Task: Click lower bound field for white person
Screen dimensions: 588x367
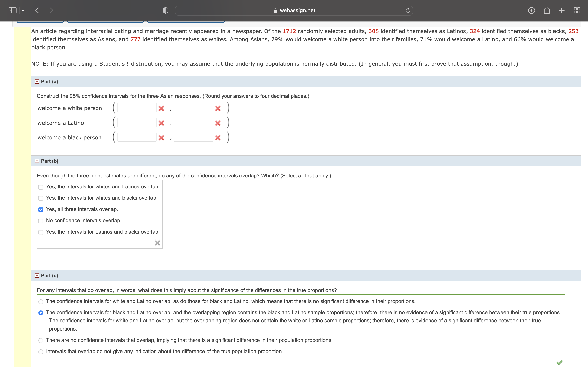Action: pyautogui.click(x=137, y=108)
